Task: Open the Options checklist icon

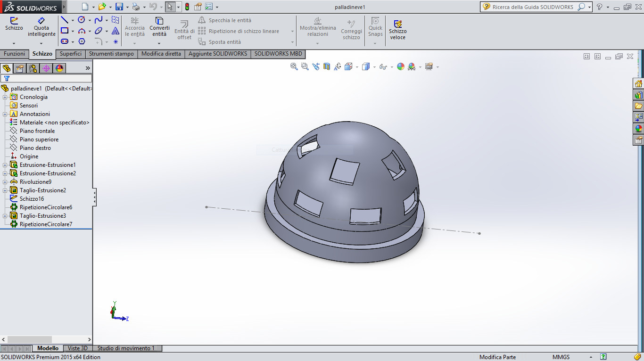Action: 209,7
